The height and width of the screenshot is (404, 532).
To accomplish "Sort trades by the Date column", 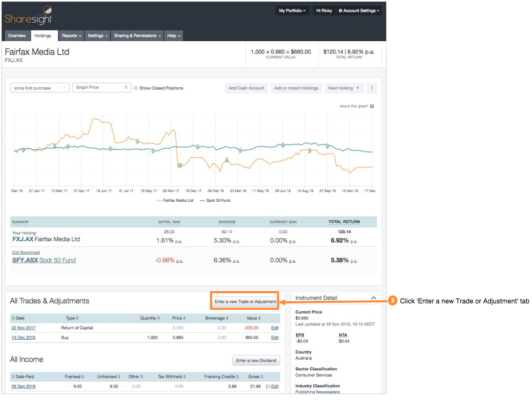I will tap(18, 318).
